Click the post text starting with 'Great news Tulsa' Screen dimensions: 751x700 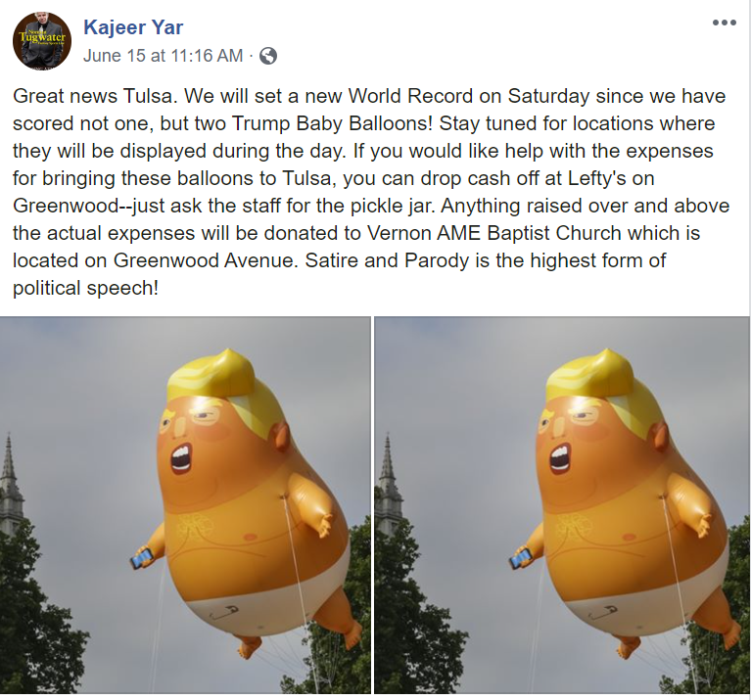371,192
